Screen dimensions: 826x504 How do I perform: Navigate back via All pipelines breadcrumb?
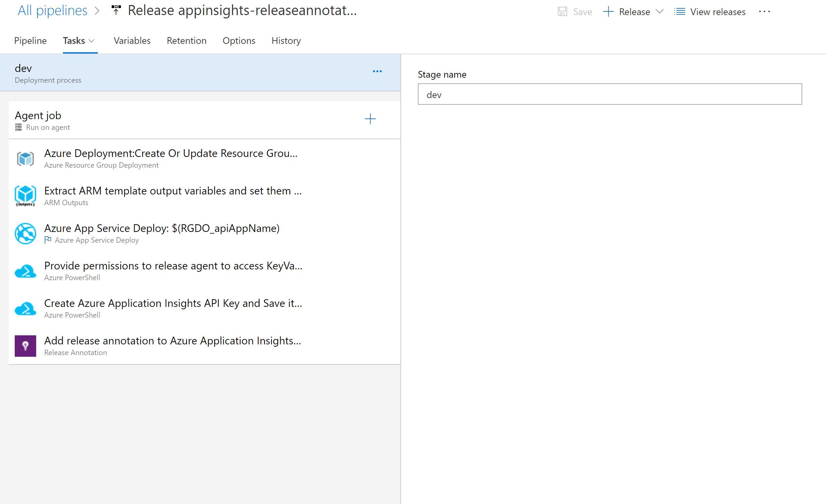(52, 10)
